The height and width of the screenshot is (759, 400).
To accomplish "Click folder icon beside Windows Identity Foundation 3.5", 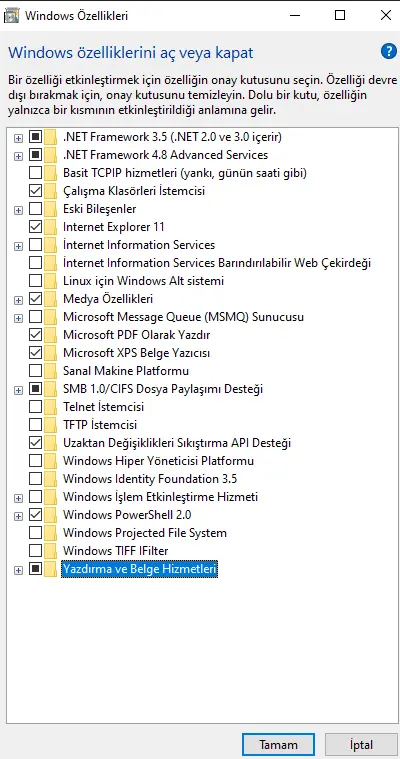I will 50,479.
